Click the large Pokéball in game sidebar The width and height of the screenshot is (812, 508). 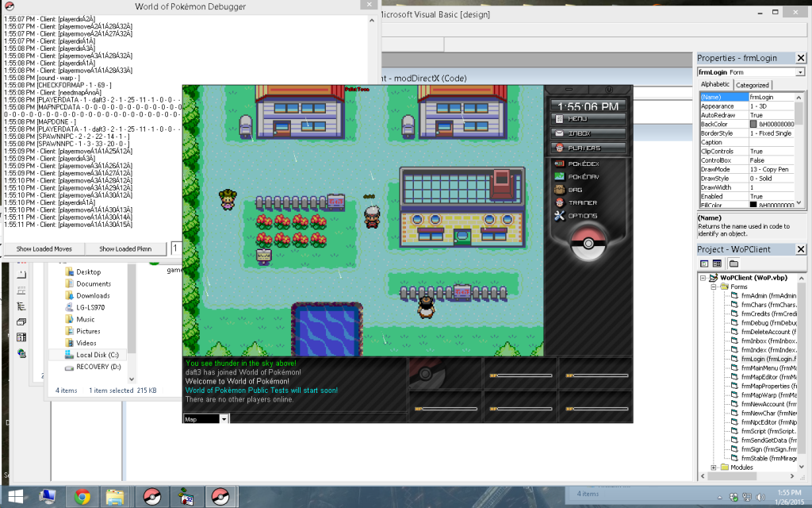588,244
